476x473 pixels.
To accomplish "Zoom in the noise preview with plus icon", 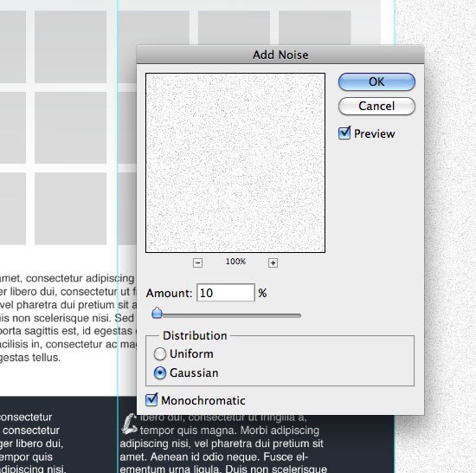I will point(273,262).
